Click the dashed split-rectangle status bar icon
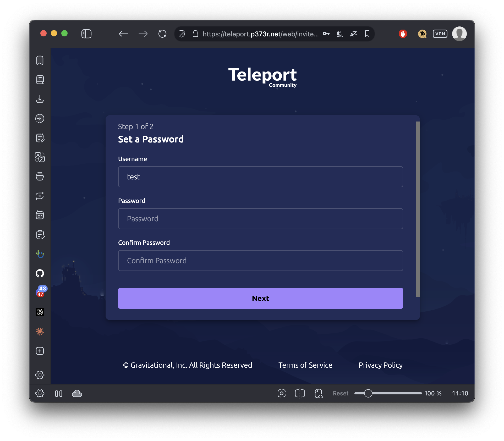This screenshot has height=441, width=504. coord(300,393)
